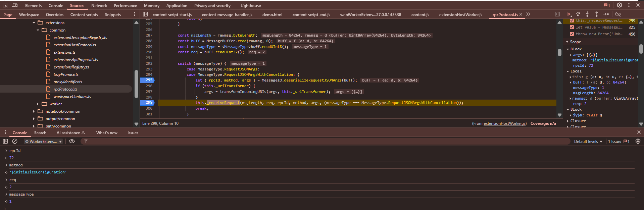This screenshot has height=210, width=644.
Task: Click the code editor vertical scrollbar thumb
Action: tap(559, 53)
